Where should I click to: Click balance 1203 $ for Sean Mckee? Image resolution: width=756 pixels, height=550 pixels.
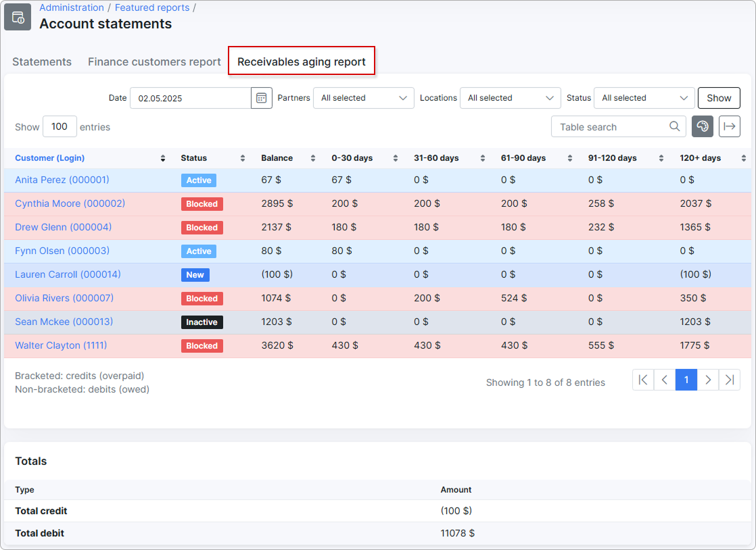click(x=277, y=322)
